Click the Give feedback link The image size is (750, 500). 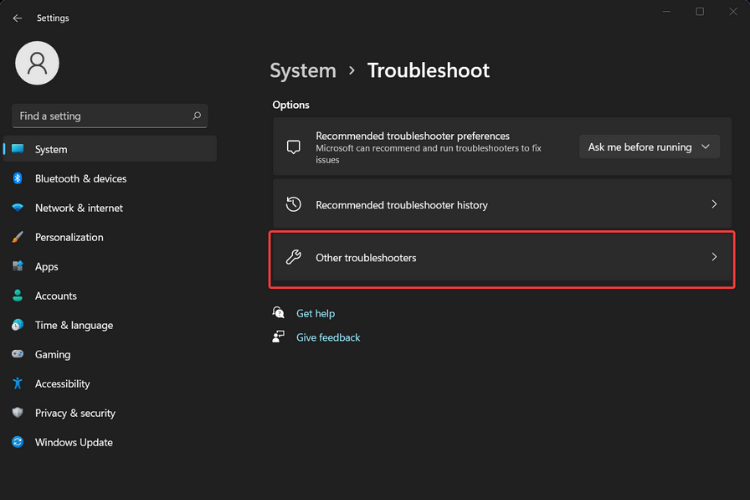[x=328, y=338]
